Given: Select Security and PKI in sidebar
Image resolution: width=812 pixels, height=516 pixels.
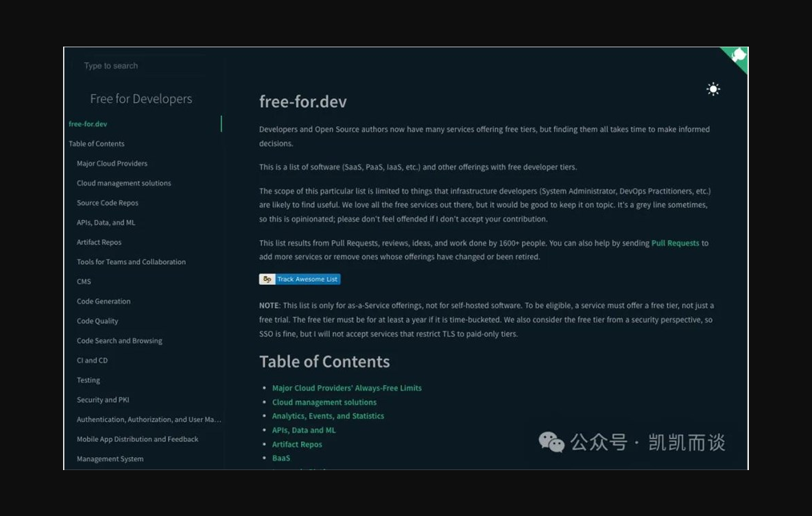Looking at the screenshot, I should point(103,400).
